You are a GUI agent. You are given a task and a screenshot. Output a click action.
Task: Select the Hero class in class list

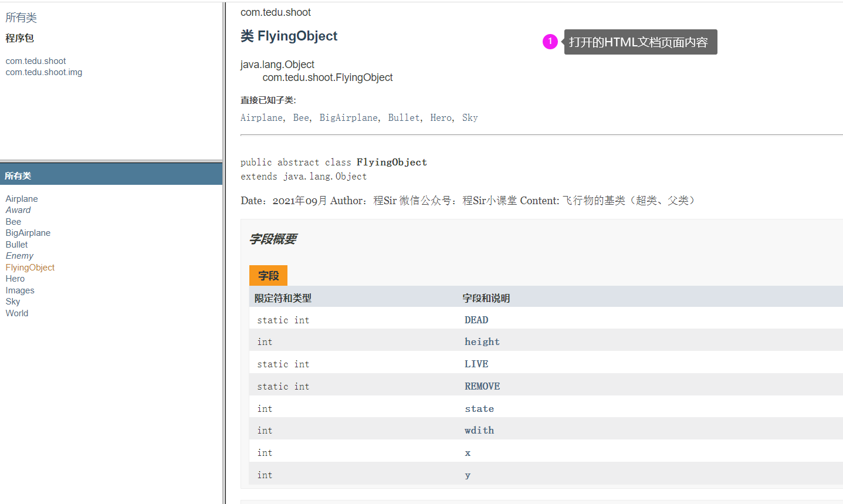pos(15,279)
